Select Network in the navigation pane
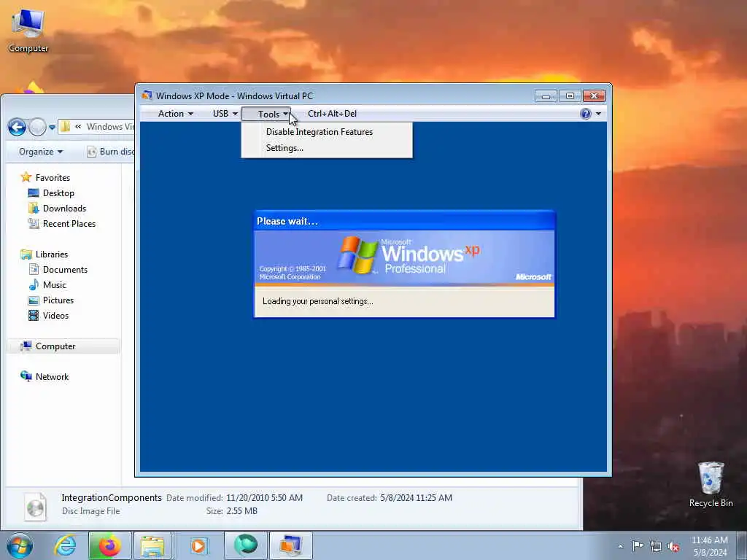 pos(52,377)
